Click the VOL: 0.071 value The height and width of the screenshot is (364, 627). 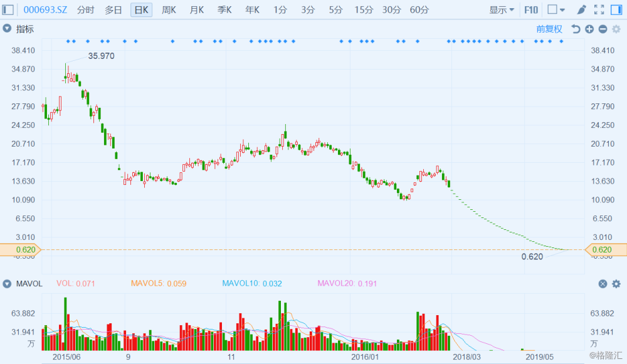pos(76,283)
